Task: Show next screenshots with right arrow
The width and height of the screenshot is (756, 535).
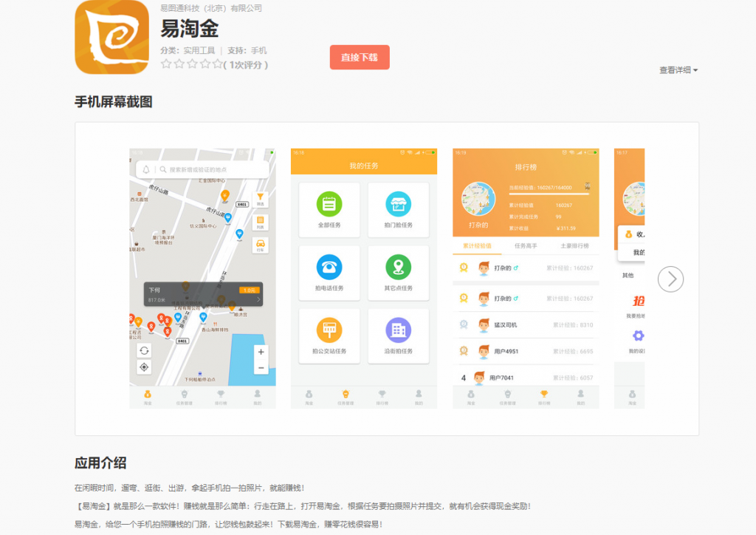Action: 670,279
